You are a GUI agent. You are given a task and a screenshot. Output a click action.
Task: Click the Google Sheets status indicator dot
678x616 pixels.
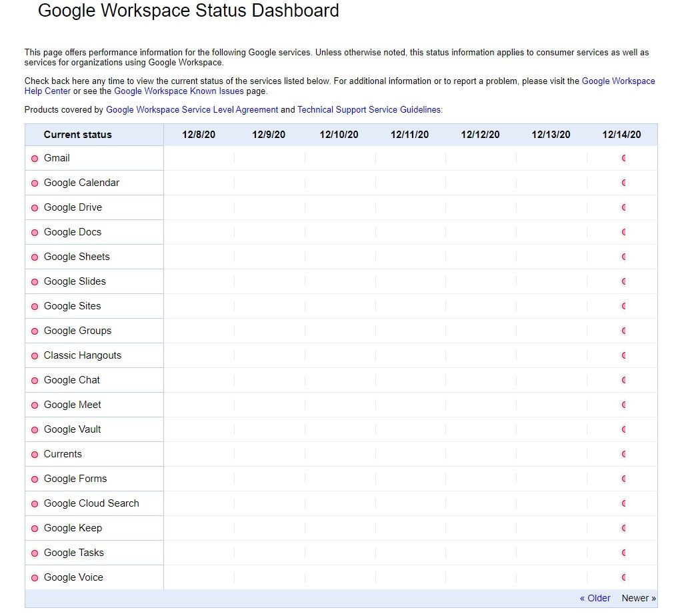[x=35, y=257]
